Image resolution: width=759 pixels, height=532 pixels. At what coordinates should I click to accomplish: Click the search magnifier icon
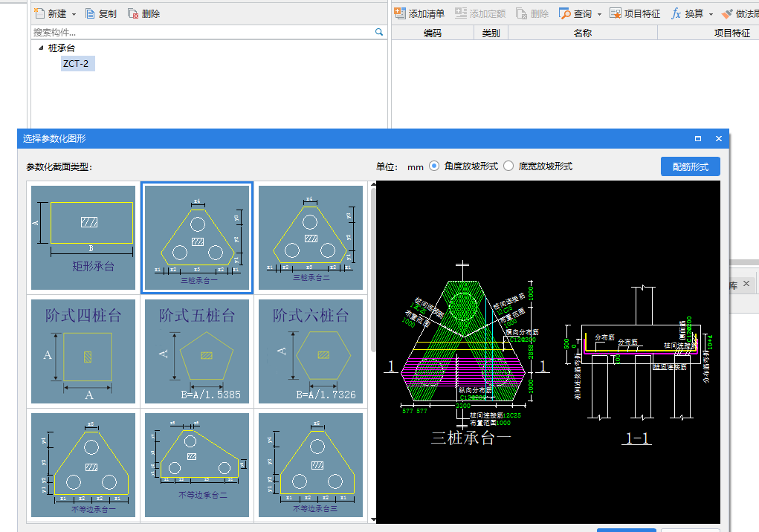click(x=379, y=32)
